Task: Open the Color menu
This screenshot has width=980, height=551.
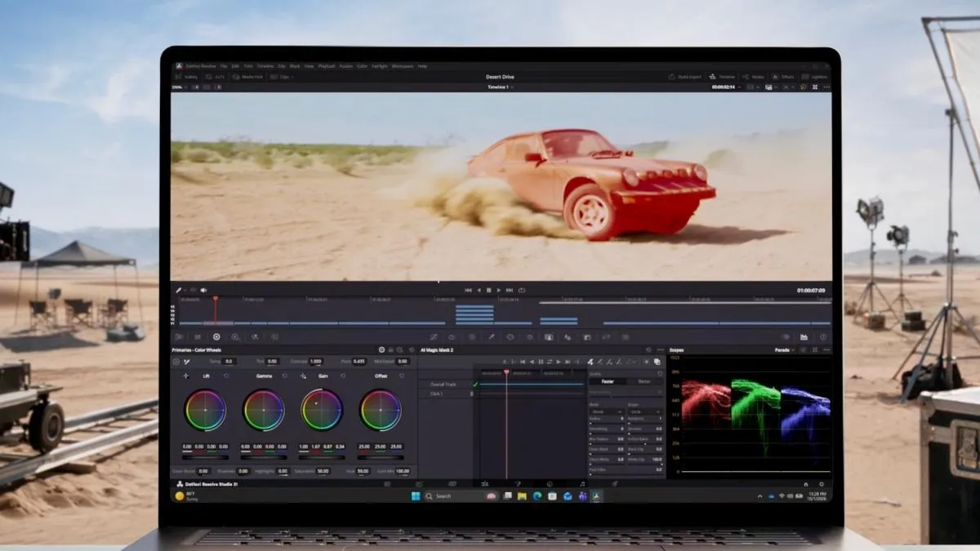Action: (x=362, y=66)
